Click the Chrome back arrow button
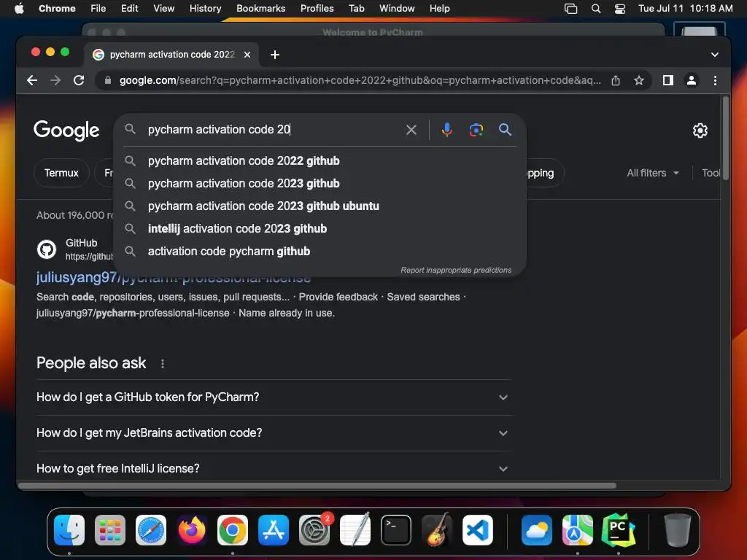 tap(32, 80)
